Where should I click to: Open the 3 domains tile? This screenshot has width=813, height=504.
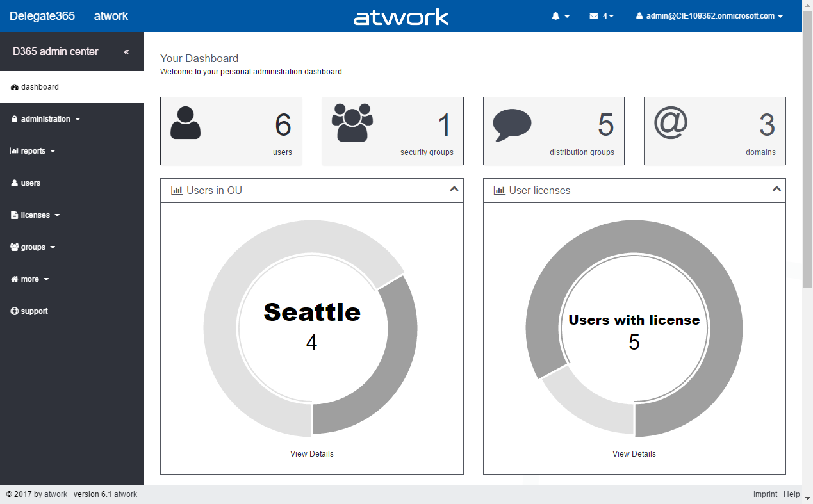tap(715, 131)
